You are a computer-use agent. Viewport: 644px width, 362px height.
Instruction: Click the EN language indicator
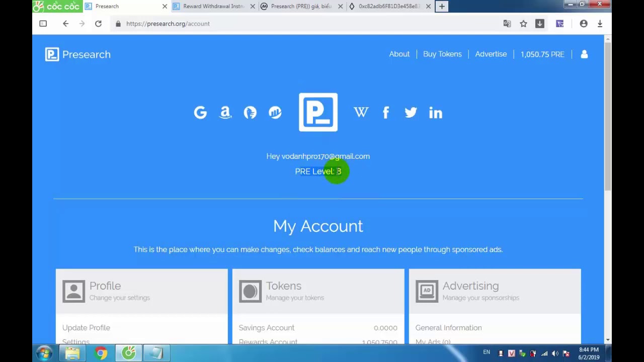click(x=487, y=352)
